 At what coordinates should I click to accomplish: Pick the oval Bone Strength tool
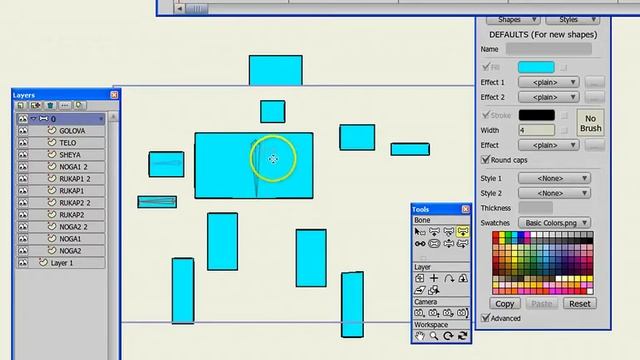pyautogui.click(x=434, y=244)
